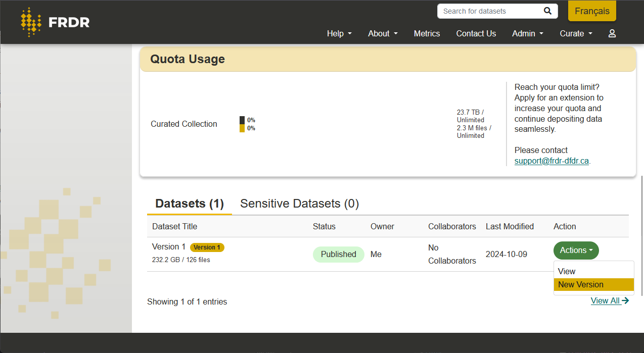Toggle the Actions dropdown for Version 1
Screen dimensions: 644x353
[576, 250]
